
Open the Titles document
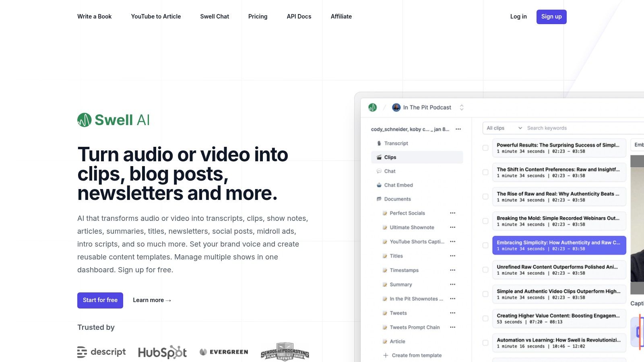[396, 256]
